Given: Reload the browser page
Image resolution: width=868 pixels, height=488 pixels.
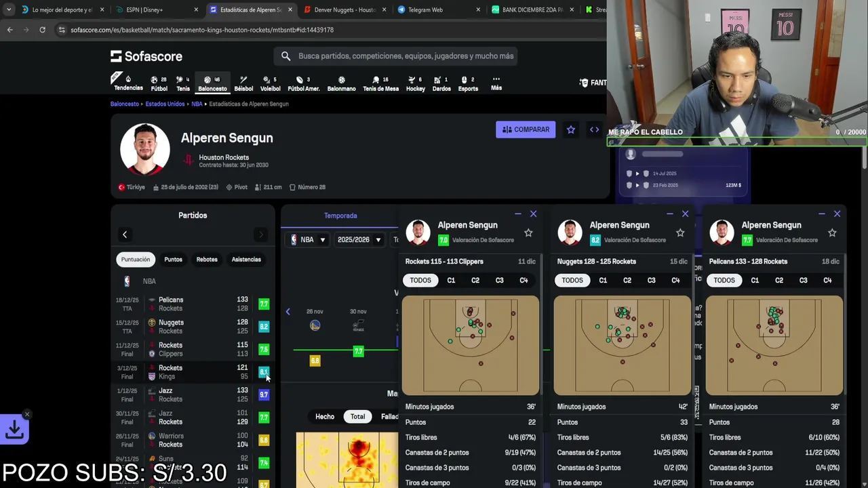Looking at the screenshot, I should tap(42, 30).
